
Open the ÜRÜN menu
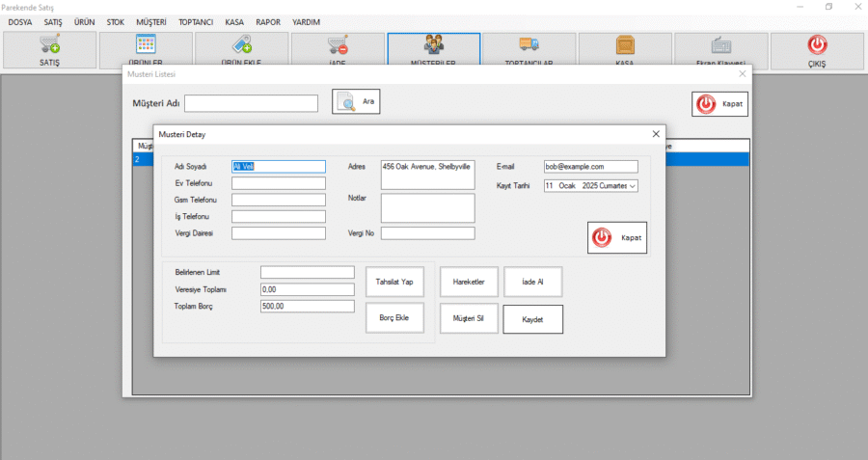[x=85, y=22]
